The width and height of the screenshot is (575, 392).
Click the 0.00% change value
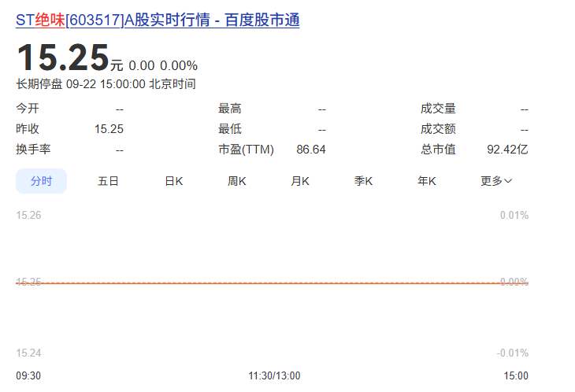click(179, 65)
